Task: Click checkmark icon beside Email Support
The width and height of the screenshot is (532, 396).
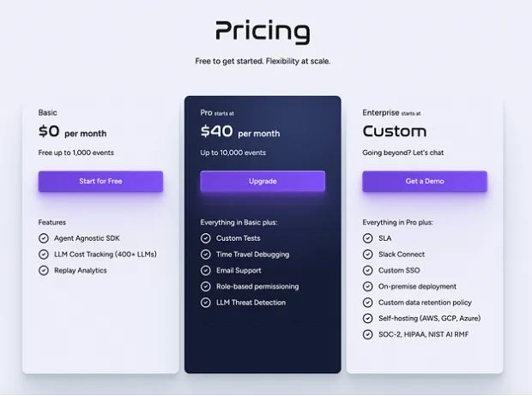Action: click(205, 271)
